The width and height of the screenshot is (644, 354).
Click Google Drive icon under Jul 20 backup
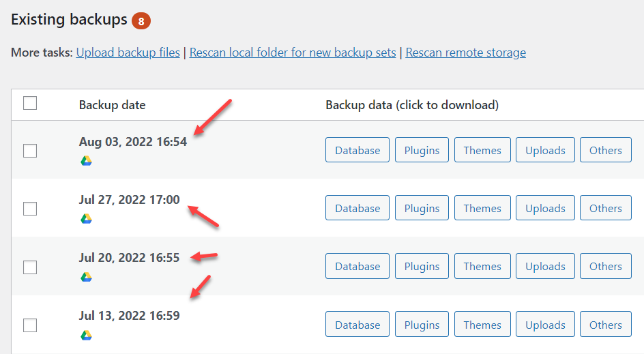pos(87,277)
